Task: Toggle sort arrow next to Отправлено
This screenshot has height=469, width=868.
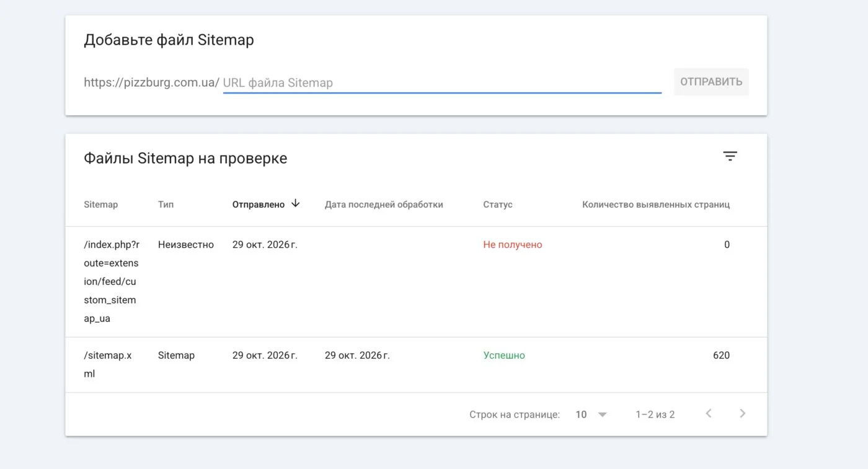Action: pos(295,204)
